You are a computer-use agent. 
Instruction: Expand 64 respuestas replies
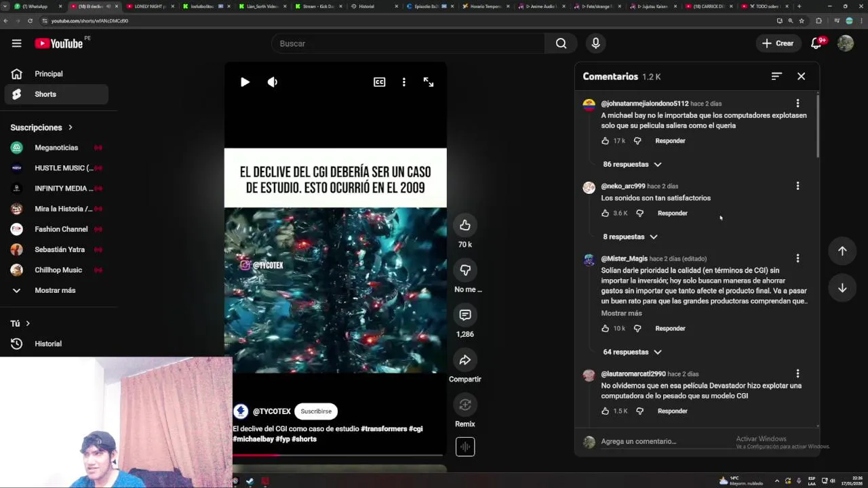coord(632,352)
